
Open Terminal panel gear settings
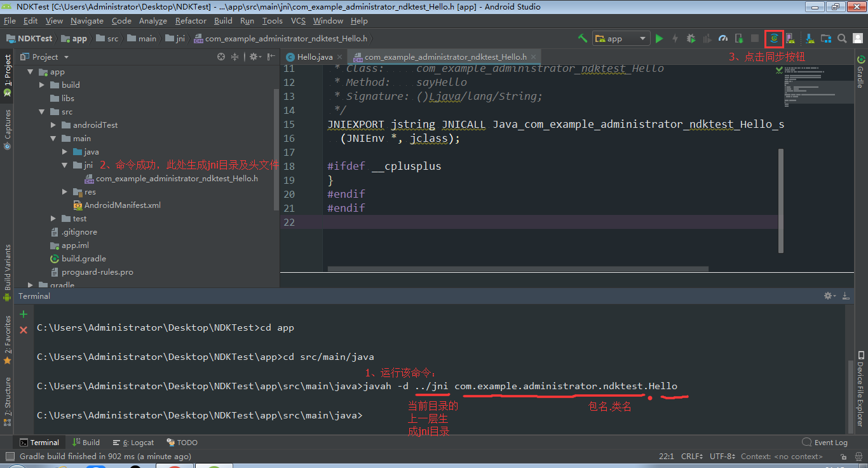point(829,296)
